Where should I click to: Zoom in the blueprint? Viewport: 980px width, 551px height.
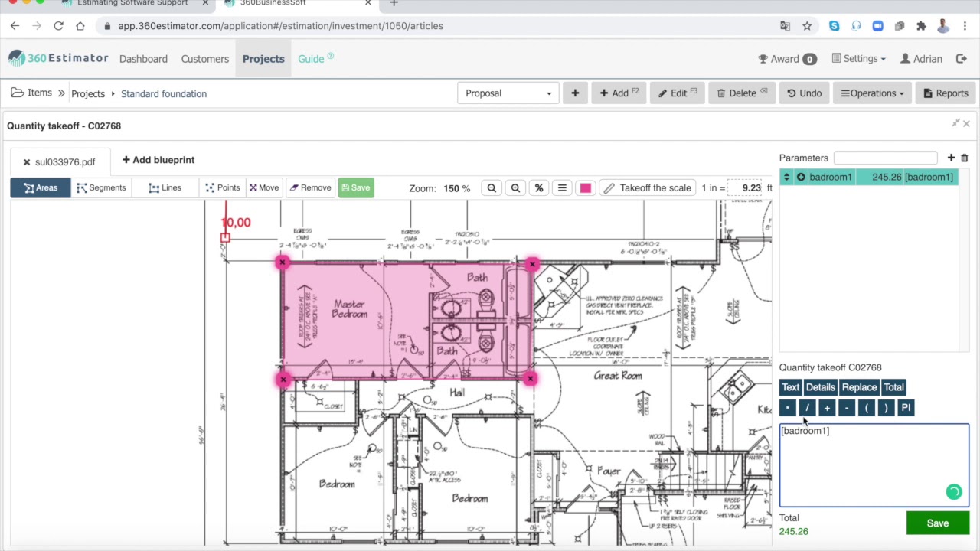pyautogui.click(x=515, y=188)
